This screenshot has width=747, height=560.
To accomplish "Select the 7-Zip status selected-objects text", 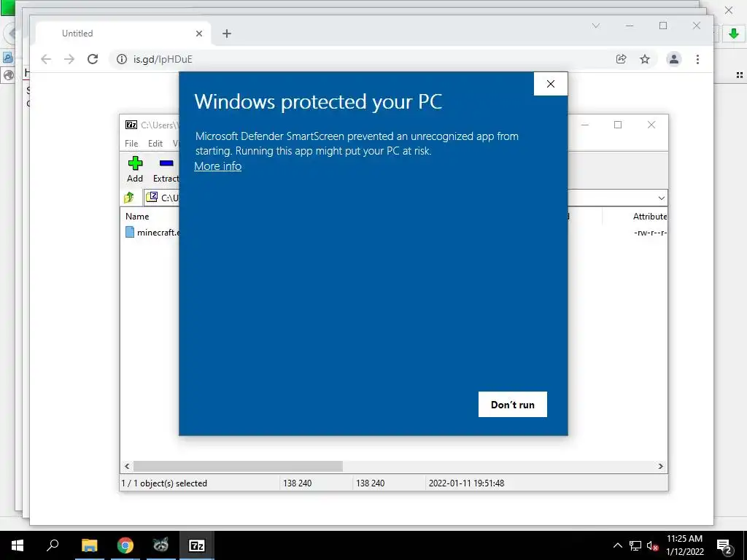I will click(x=164, y=483).
